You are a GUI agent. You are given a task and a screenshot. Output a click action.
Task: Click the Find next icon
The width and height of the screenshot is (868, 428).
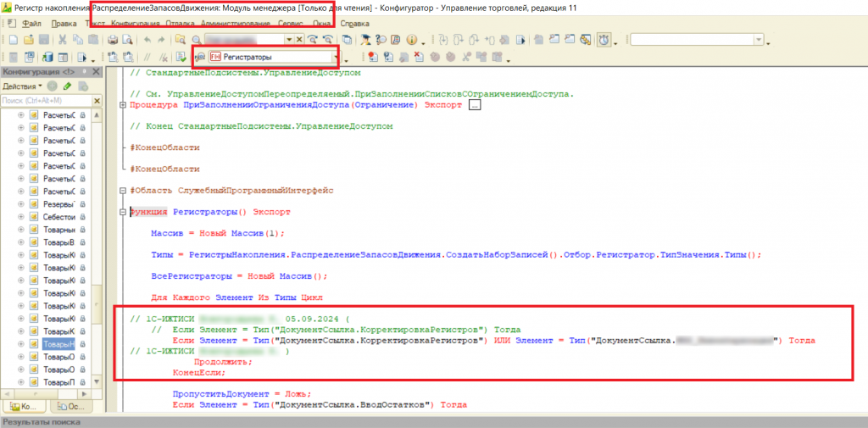(314, 39)
